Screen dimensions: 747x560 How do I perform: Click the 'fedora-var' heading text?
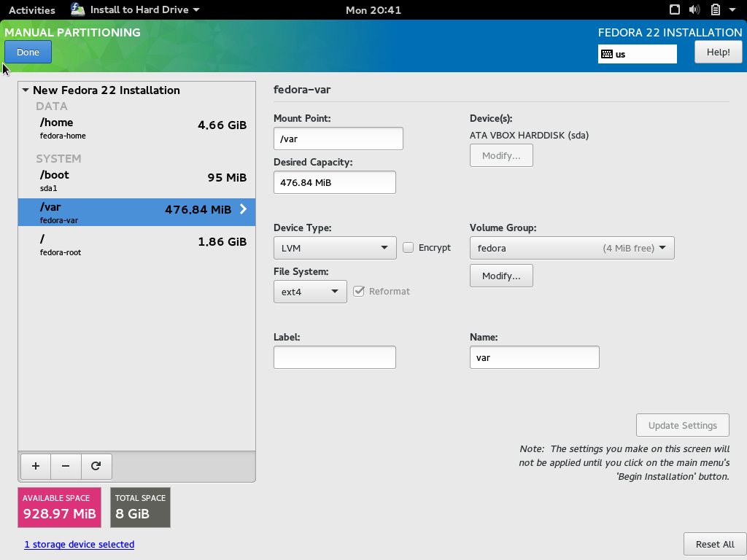coord(302,90)
